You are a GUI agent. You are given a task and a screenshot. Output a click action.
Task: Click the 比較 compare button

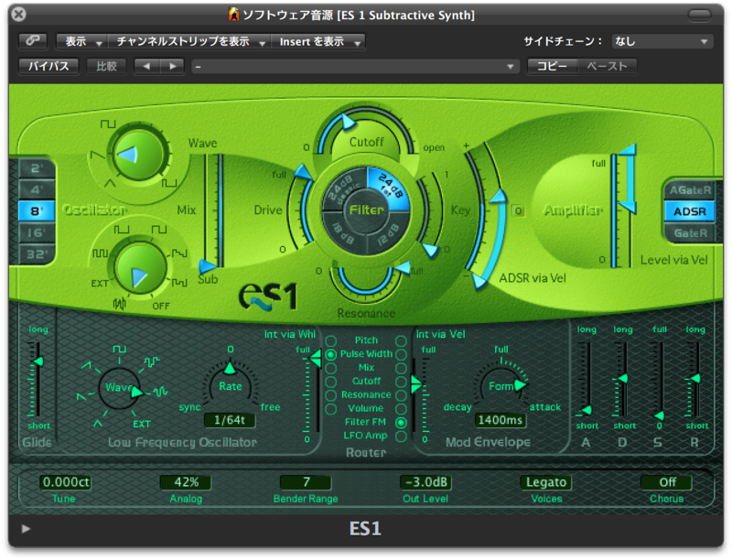click(x=106, y=66)
